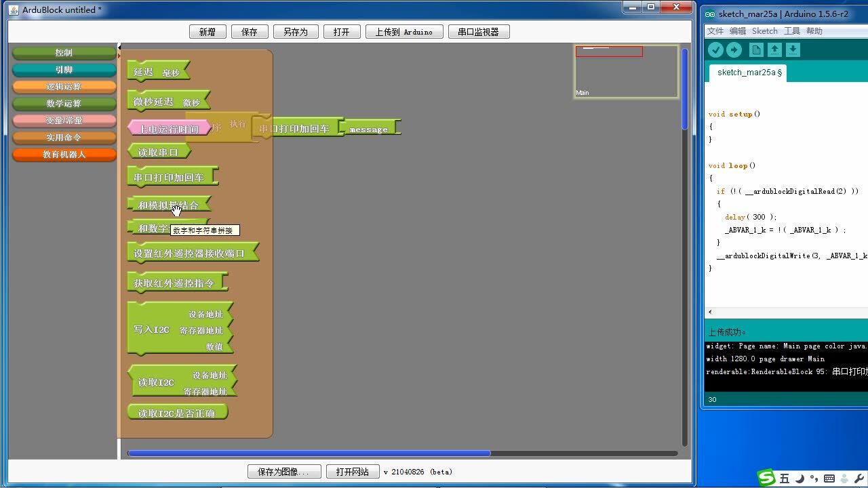This screenshot has height=488, width=868.
Task: Expand the 逻辑运算 block category
Action: 64,87
